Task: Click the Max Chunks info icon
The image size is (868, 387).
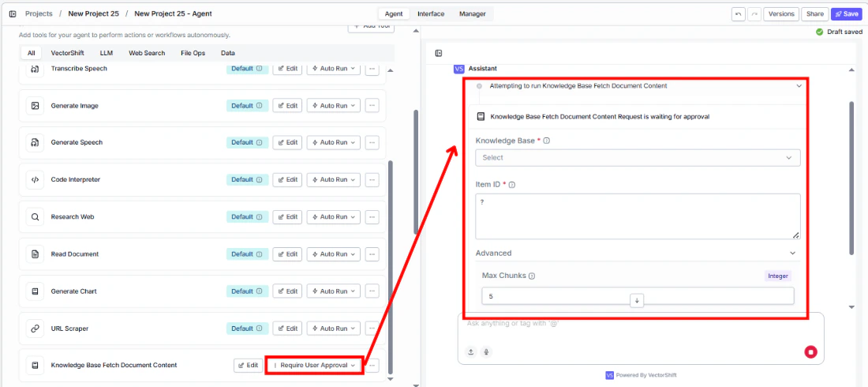Action: [532, 276]
